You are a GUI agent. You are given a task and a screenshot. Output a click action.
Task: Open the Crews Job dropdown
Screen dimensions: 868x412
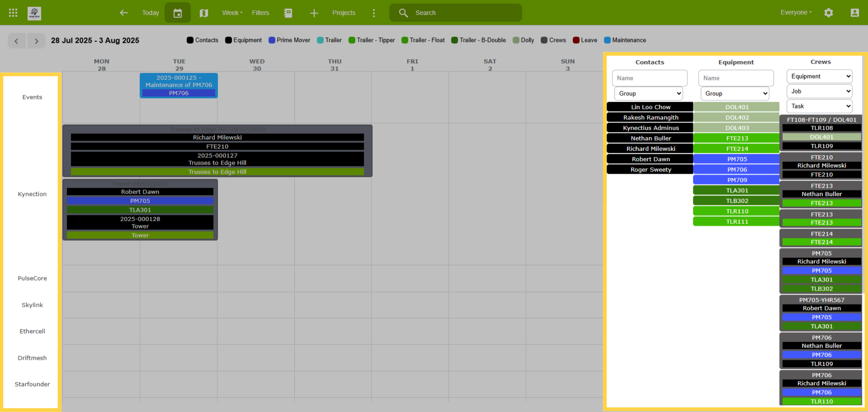click(x=820, y=91)
